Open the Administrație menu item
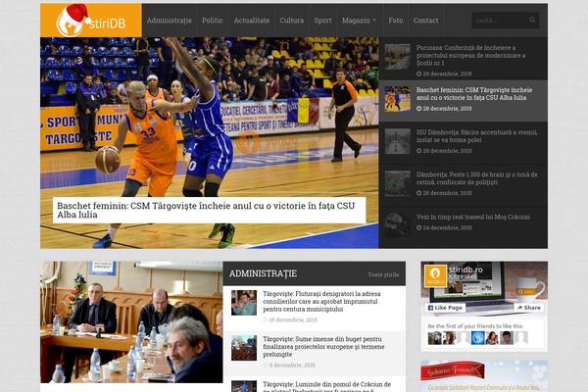 [x=170, y=21]
